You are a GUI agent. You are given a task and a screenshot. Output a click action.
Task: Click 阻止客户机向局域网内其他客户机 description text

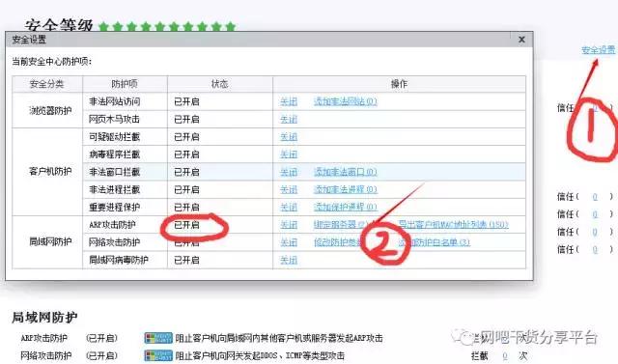[x=279, y=338]
